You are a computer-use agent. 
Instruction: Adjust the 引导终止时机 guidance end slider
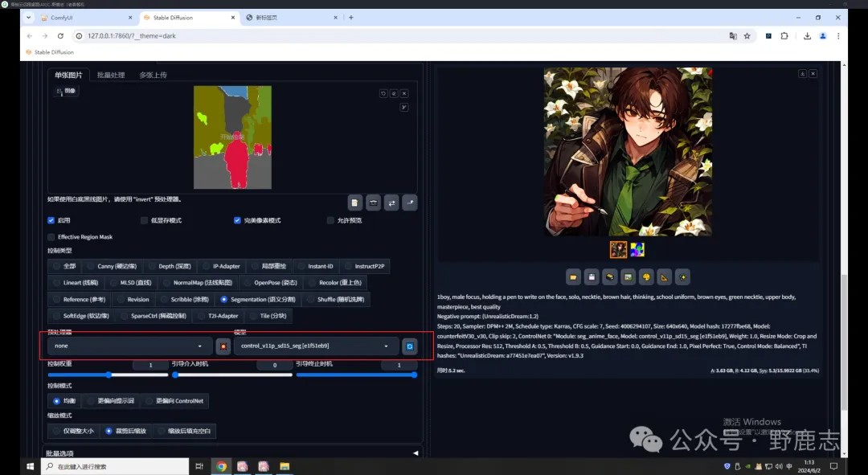point(357,375)
